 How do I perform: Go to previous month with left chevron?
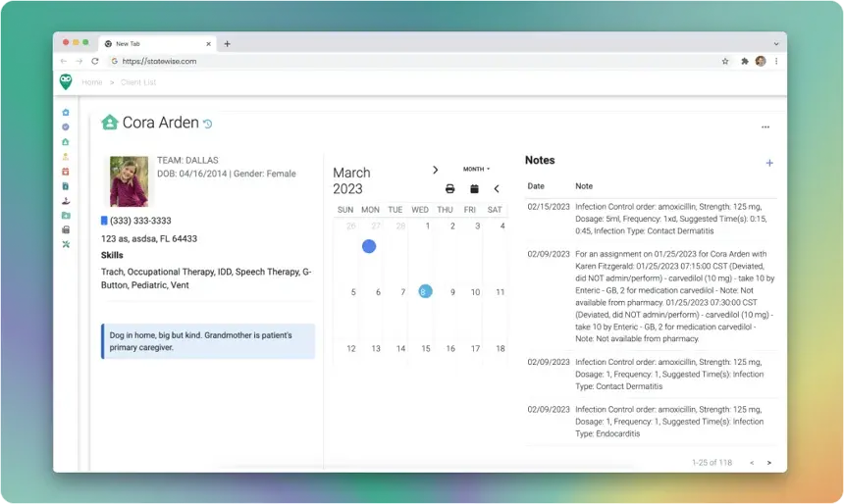(x=497, y=188)
